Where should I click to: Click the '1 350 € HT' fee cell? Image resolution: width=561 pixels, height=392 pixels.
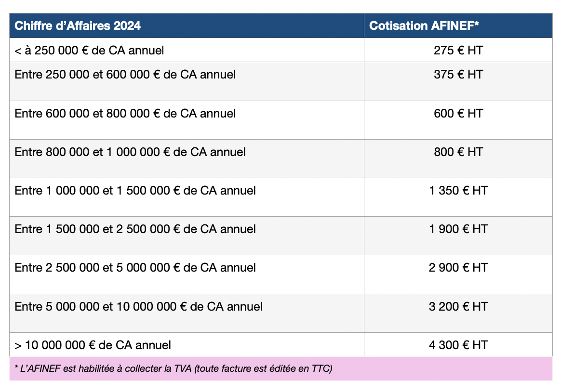(x=458, y=191)
